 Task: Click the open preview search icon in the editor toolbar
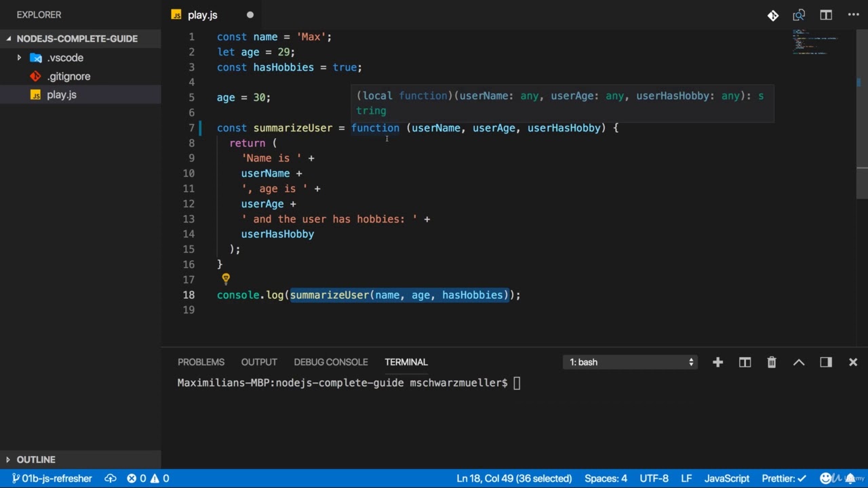pyautogui.click(x=799, y=15)
